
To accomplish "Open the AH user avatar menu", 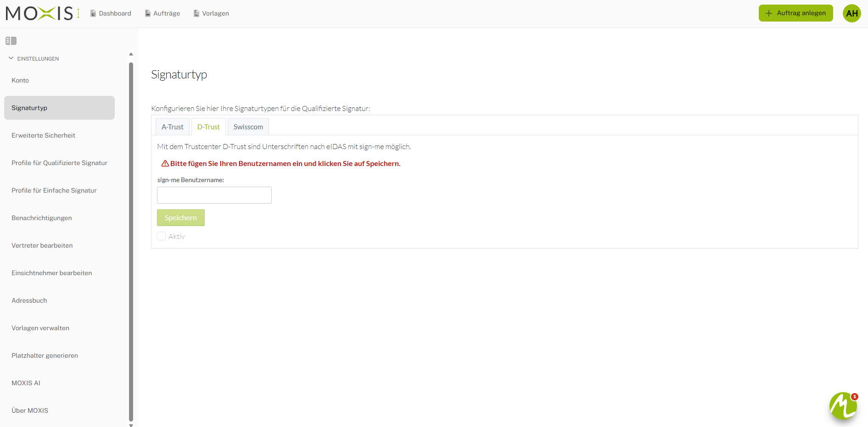I will 852,13.
